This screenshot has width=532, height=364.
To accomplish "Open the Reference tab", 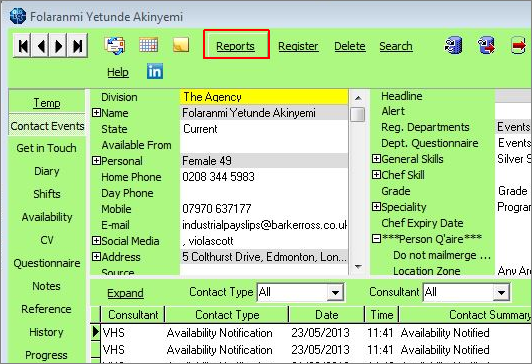I will [46, 309].
